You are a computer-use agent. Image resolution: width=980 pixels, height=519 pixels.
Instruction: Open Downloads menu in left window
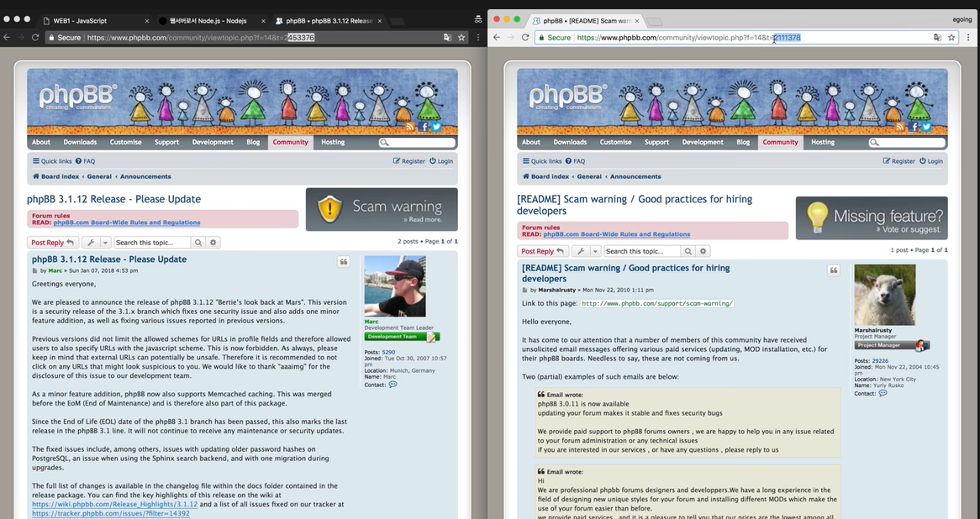[80, 142]
